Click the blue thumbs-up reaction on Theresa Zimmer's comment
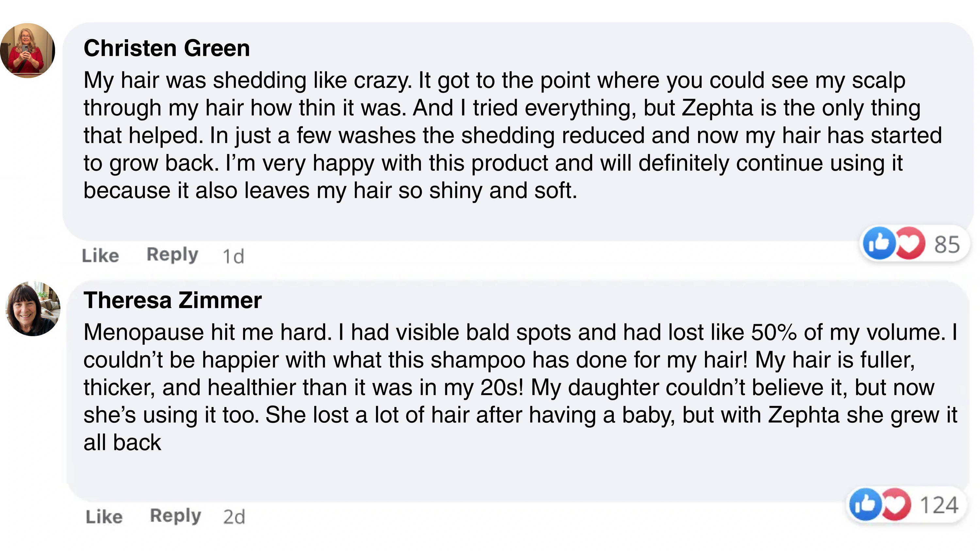The image size is (980, 551). click(865, 505)
